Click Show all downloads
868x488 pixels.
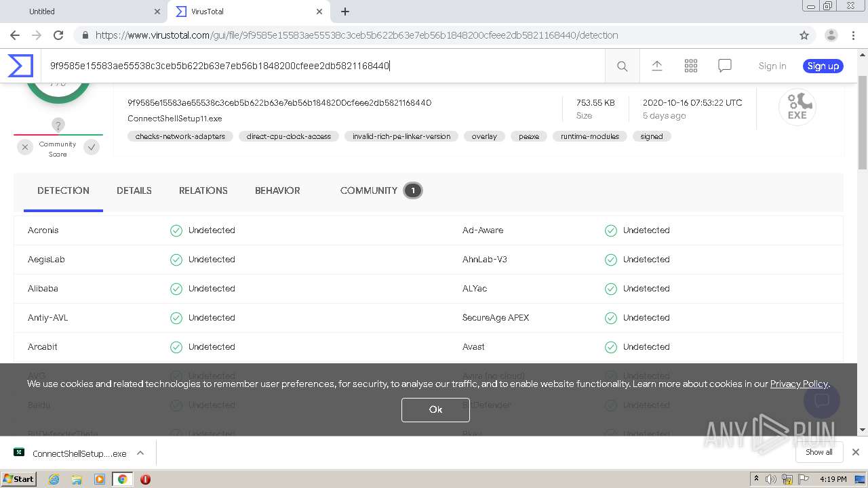tap(819, 452)
